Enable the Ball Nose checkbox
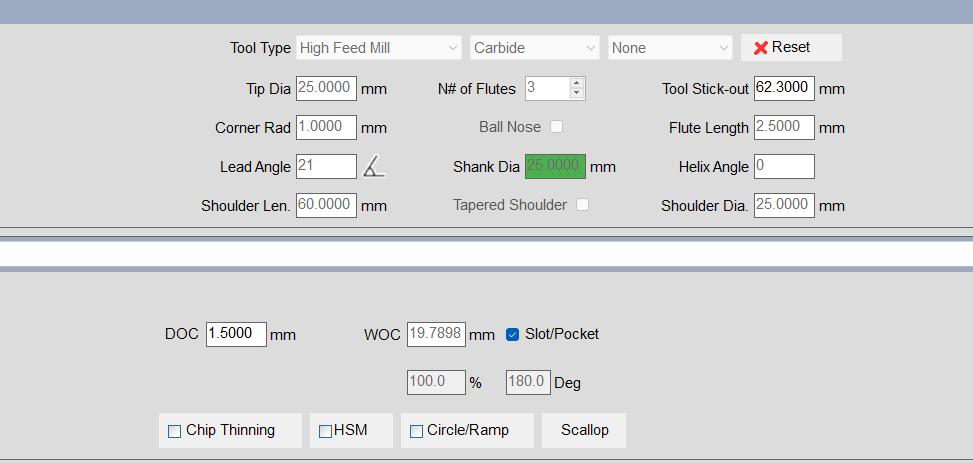 point(557,127)
